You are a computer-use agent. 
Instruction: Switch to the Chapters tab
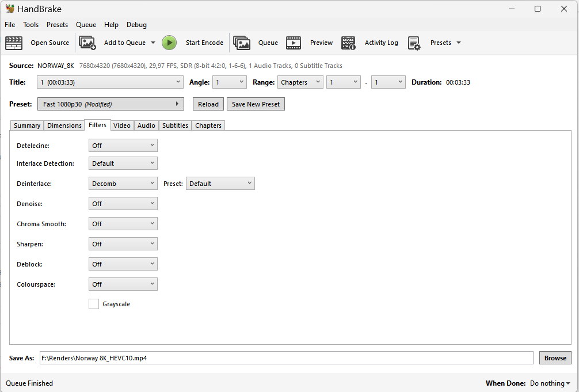[x=208, y=125]
